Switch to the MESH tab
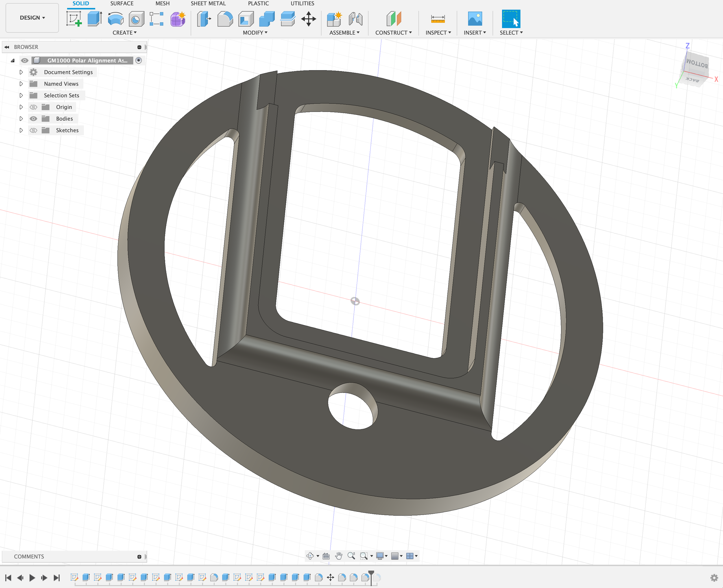 point(162,3)
